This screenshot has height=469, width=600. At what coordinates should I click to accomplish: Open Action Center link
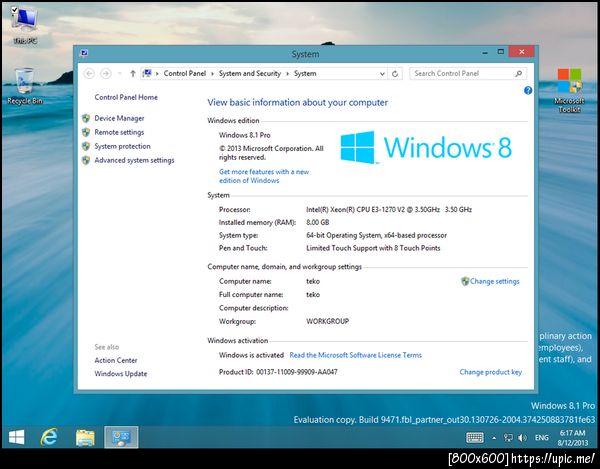(116, 360)
